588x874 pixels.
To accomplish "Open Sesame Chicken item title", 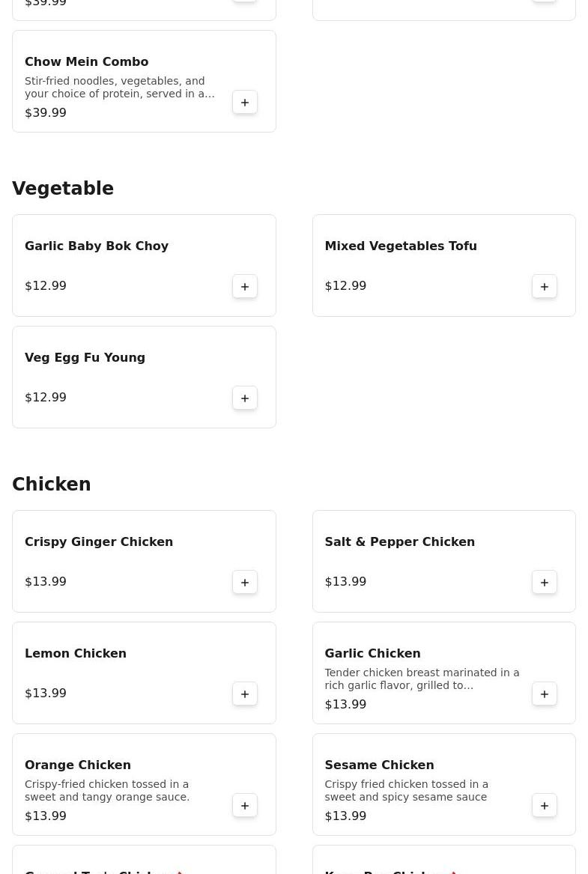I will pyautogui.click(x=379, y=765).
